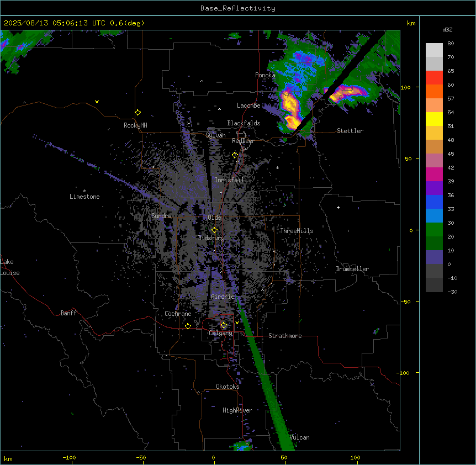Click the asterisk marker above Limestone
The width and height of the screenshot is (476, 465).
[x=84, y=191]
